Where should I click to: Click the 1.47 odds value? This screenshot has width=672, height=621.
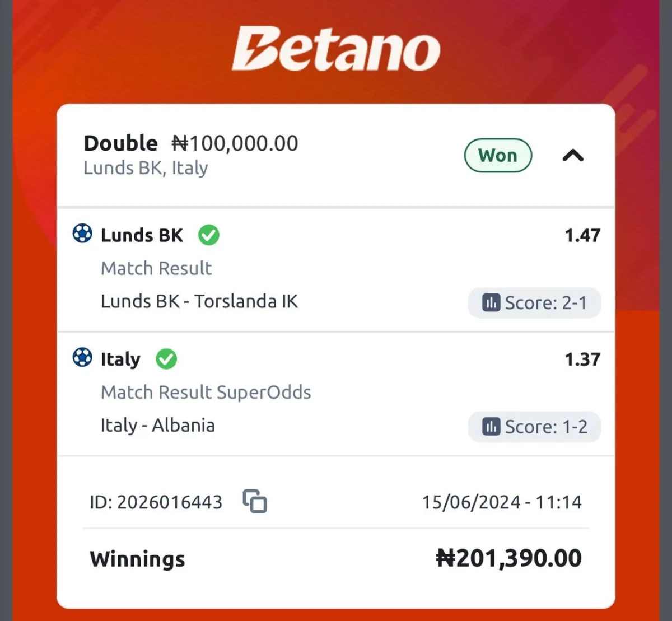582,235
